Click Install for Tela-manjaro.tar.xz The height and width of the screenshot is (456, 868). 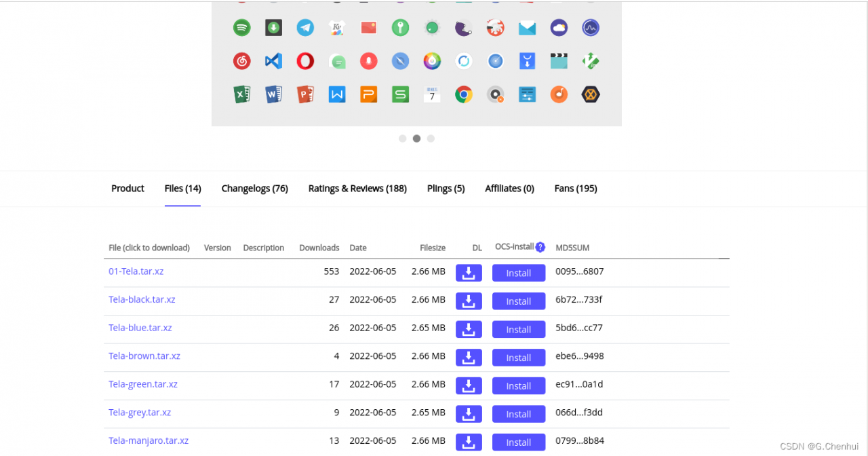click(x=519, y=442)
